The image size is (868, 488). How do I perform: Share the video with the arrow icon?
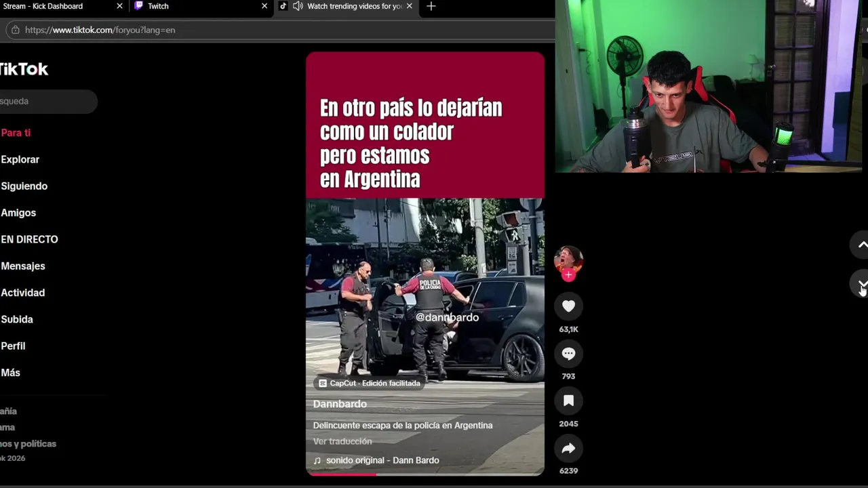568,448
